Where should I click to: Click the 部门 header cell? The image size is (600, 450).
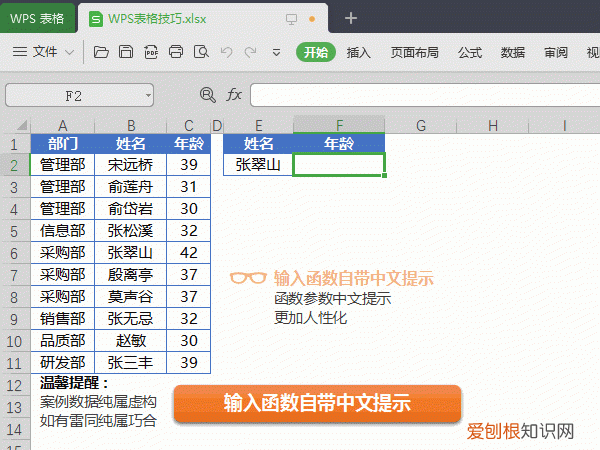pos(63,144)
